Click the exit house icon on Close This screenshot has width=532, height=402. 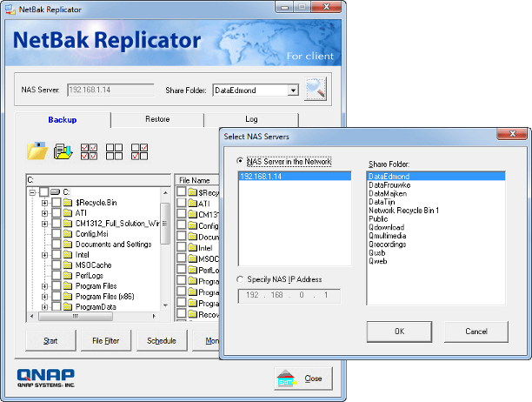pos(286,379)
